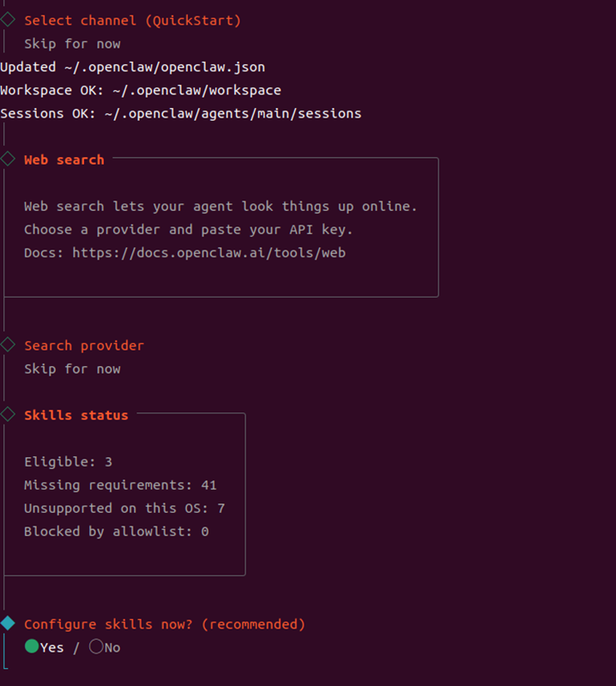Click the 'Workspace OK: ~/.openclaw/workspace' line
Screen dimensions: 616x686
[x=141, y=90]
